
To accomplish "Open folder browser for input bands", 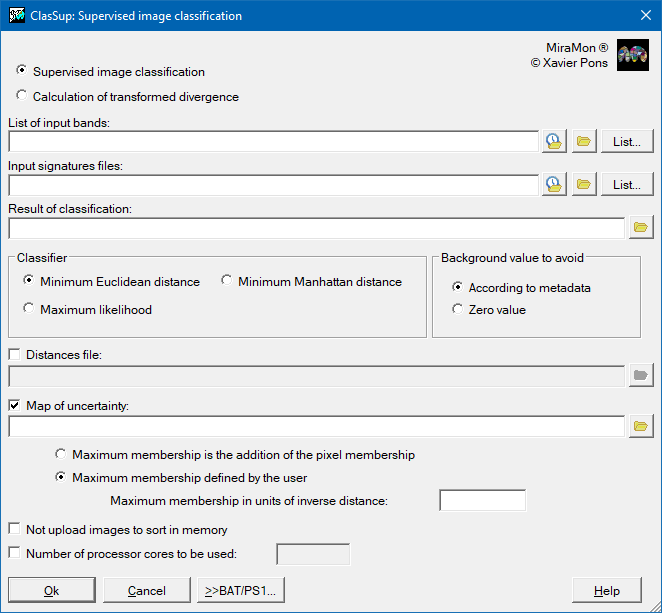I will pos(584,141).
